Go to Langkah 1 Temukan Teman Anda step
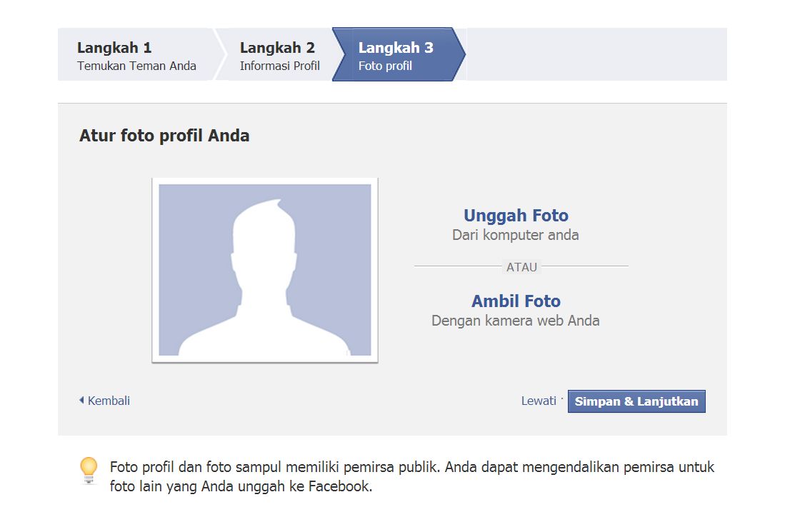790x532 pixels. click(136, 55)
